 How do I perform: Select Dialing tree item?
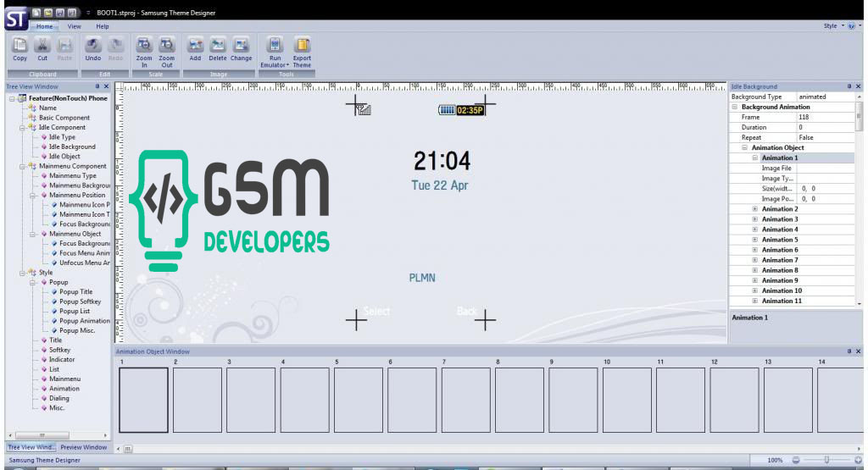[x=59, y=398]
